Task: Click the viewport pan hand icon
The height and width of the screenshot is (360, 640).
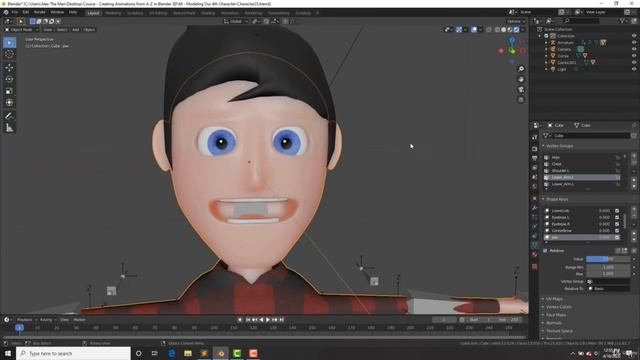Action: [521, 79]
